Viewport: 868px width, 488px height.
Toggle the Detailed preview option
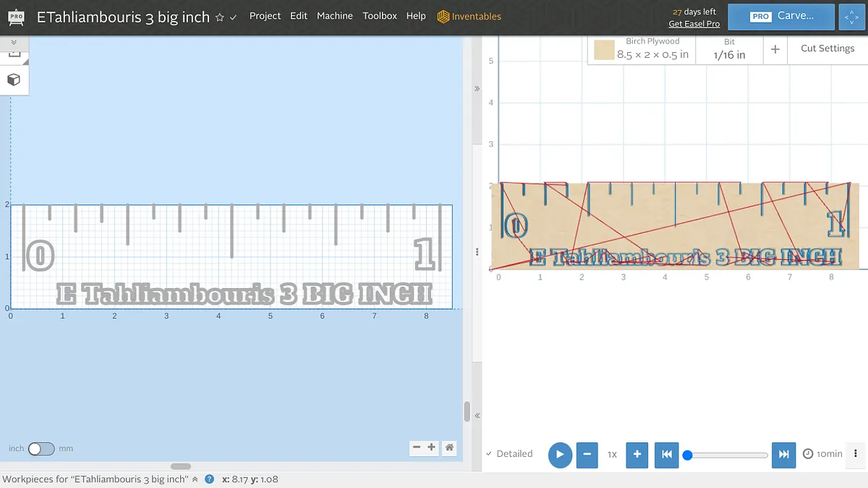(509, 454)
